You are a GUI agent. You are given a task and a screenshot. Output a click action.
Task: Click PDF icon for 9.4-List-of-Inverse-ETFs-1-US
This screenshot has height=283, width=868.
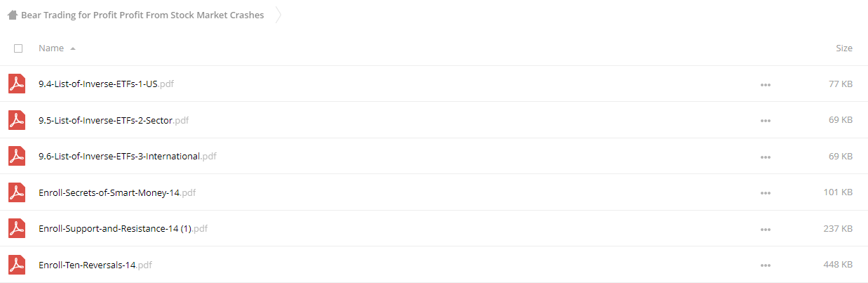click(x=17, y=84)
